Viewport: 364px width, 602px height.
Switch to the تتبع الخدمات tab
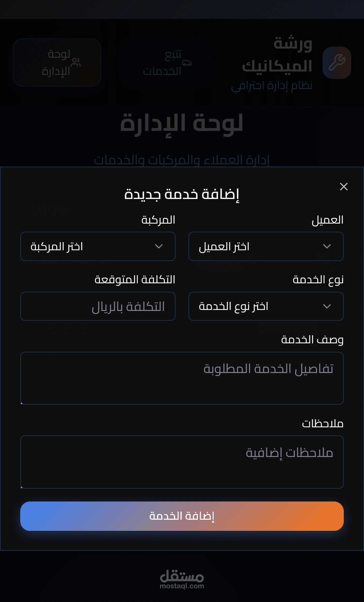tap(166, 63)
